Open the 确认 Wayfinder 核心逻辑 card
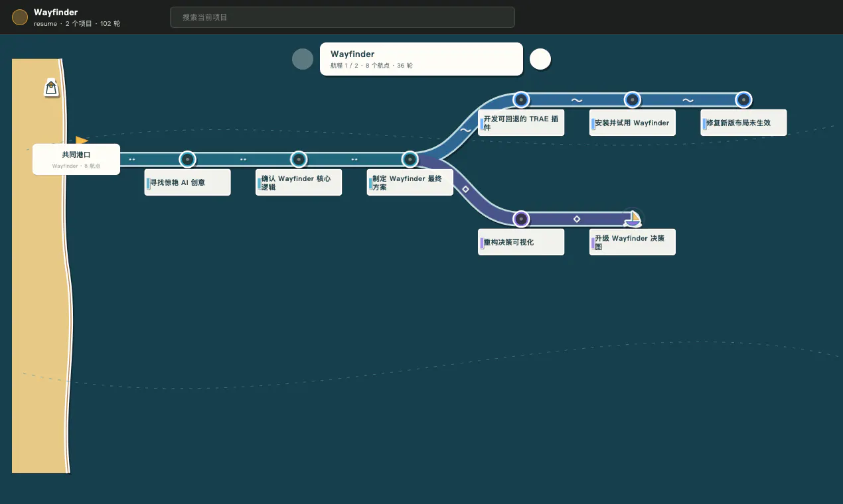843x504 pixels. pos(299,182)
